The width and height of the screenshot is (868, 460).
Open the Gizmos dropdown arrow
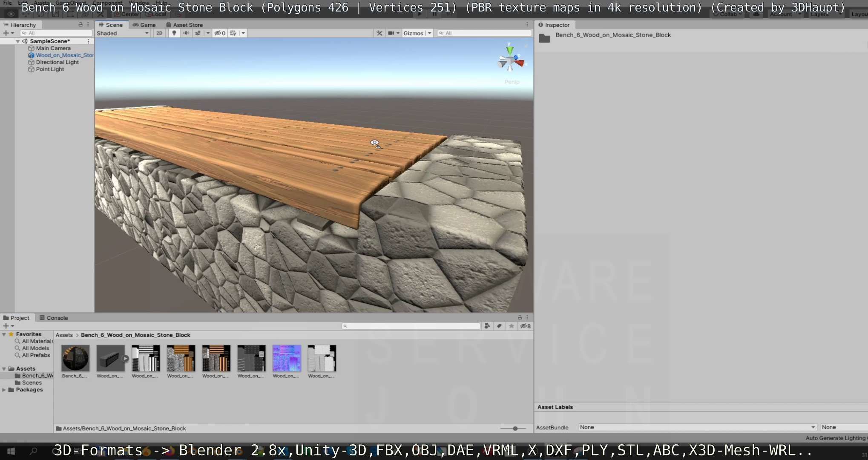coord(429,33)
